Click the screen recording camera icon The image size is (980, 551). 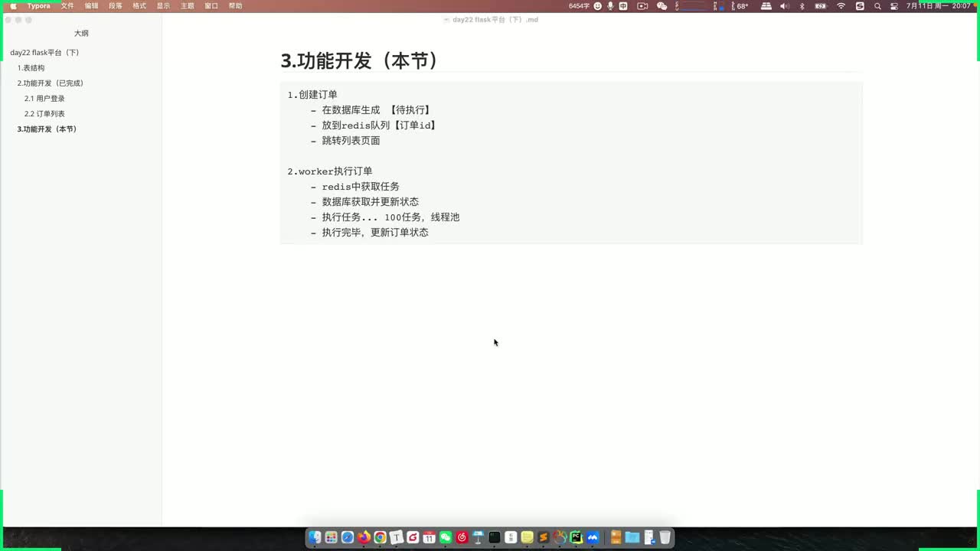[642, 5]
